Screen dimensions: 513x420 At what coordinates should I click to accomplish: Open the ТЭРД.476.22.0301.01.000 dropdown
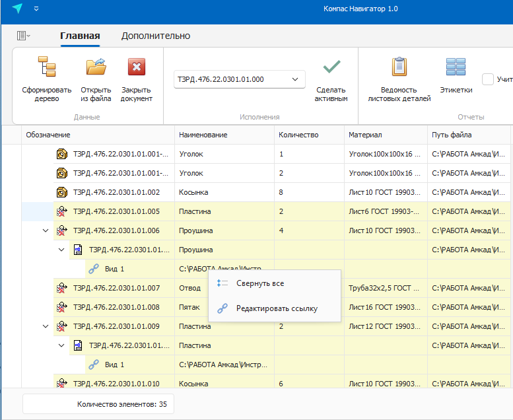[x=294, y=80]
